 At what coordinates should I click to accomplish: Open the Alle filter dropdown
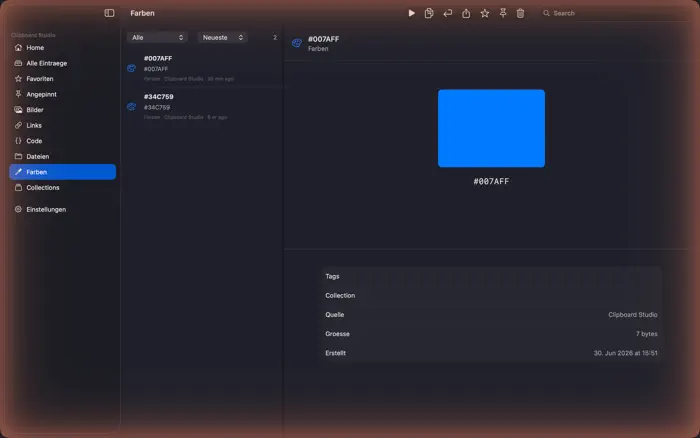click(x=157, y=38)
